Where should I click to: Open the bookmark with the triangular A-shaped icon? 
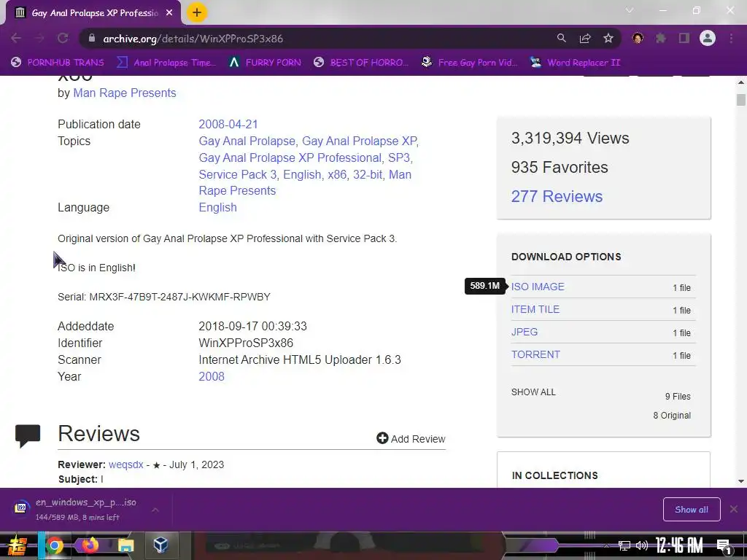click(265, 63)
